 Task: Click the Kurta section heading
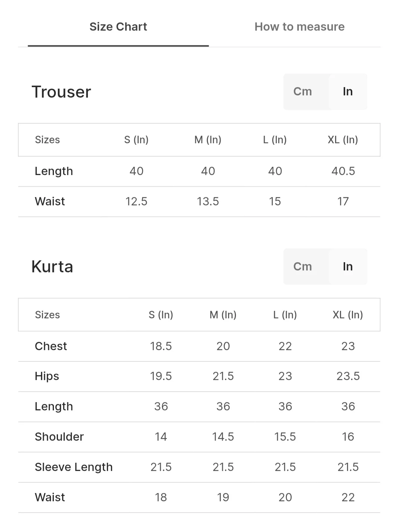coord(52,267)
